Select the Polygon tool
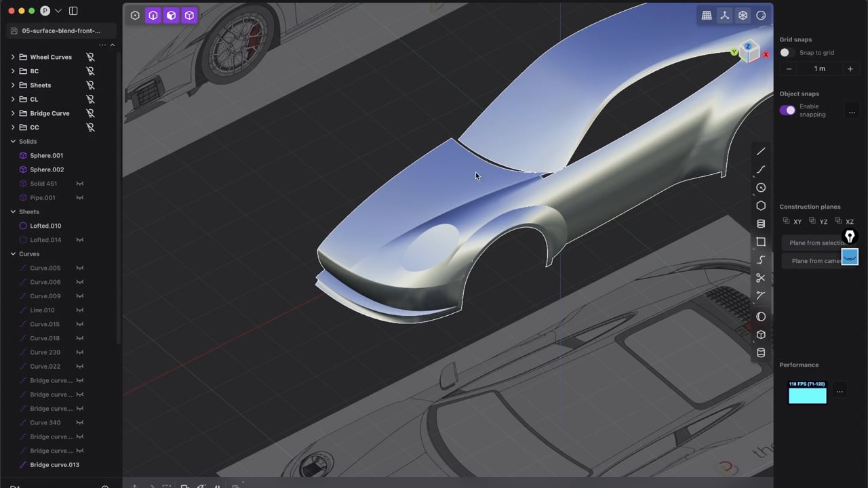The image size is (868, 488). [x=761, y=205]
